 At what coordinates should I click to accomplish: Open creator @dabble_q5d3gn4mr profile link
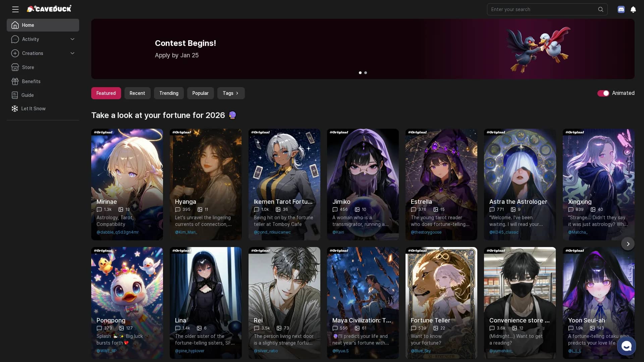[x=117, y=232]
